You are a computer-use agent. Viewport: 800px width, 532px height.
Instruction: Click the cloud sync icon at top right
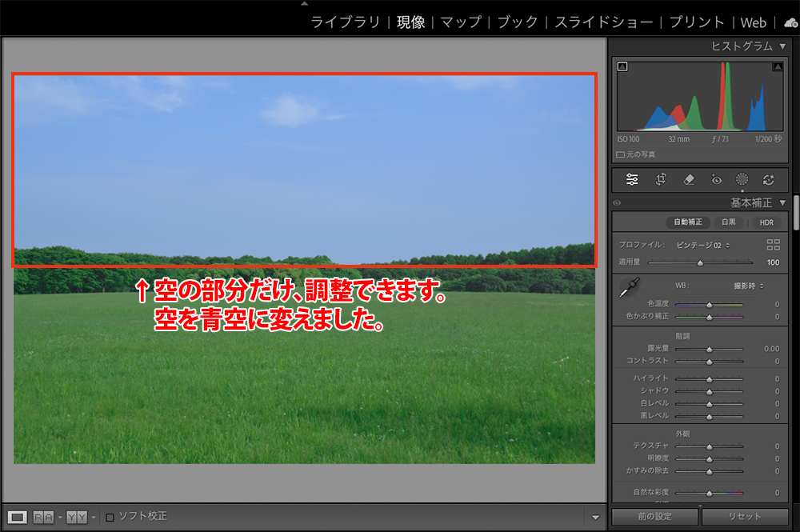(x=790, y=23)
